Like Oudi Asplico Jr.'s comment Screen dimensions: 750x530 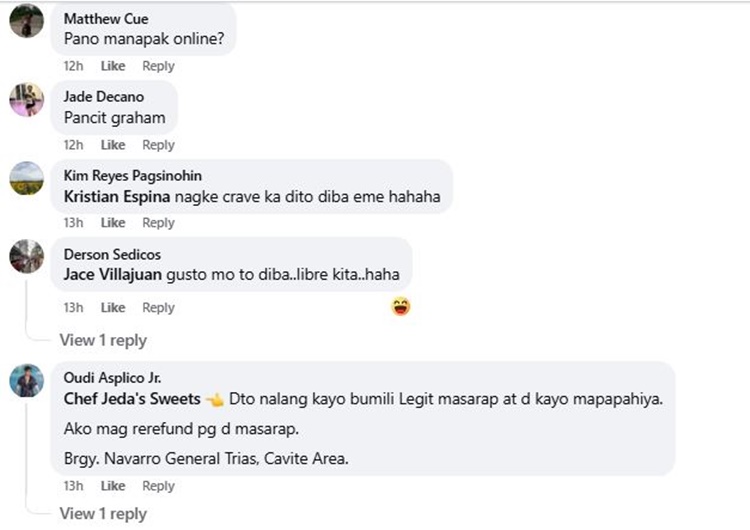[113, 486]
